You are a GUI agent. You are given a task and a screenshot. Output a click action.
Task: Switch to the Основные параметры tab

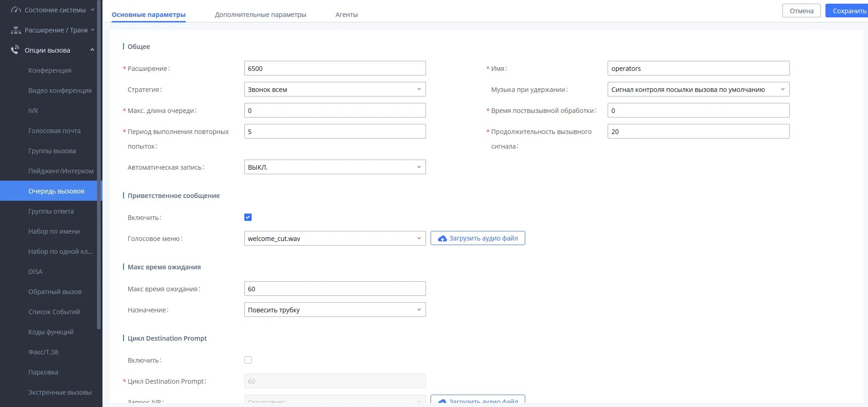pos(149,15)
